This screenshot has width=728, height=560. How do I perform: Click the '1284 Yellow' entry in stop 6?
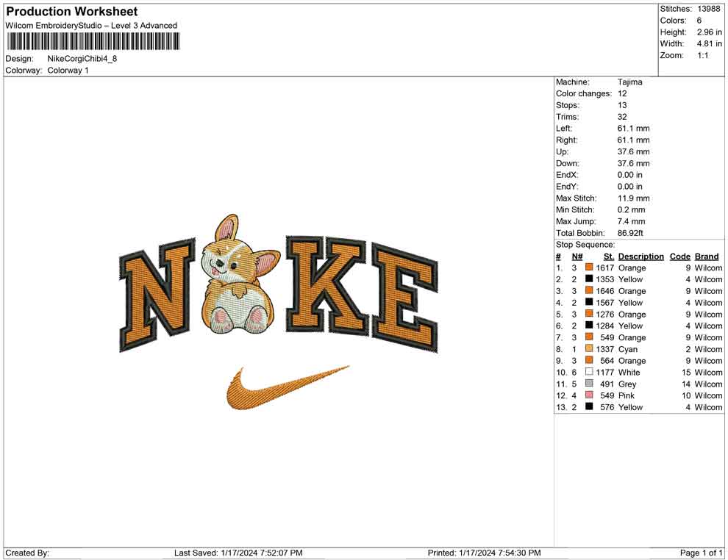tap(619, 326)
